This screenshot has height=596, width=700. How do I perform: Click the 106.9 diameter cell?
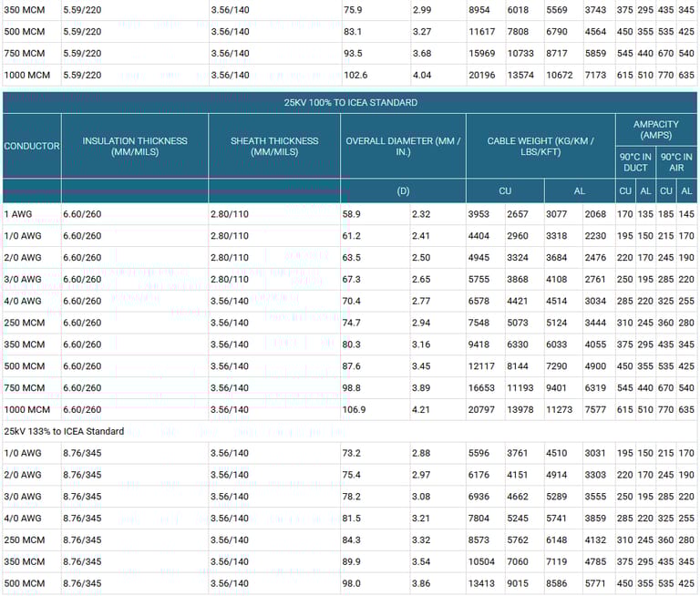pos(355,410)
